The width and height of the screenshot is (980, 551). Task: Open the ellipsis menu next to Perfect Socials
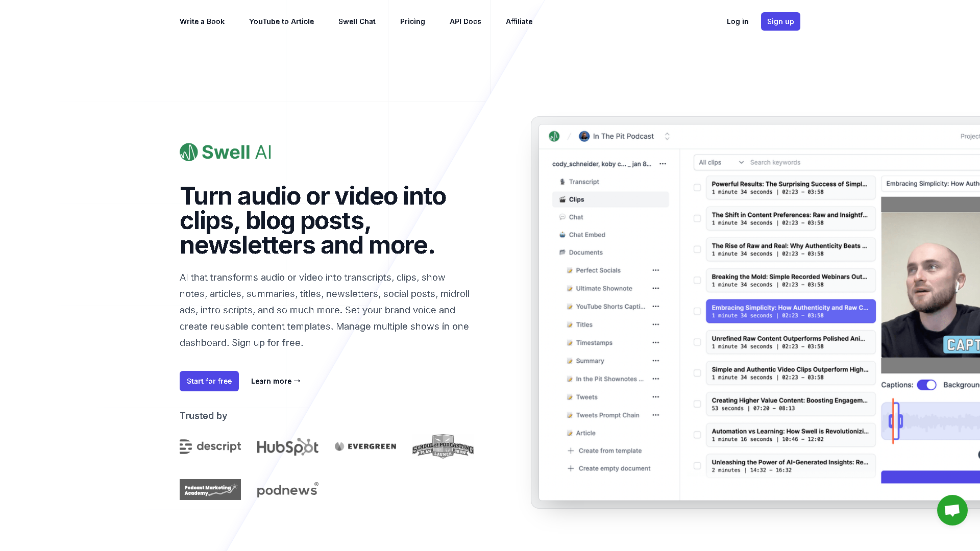(655, 270)
